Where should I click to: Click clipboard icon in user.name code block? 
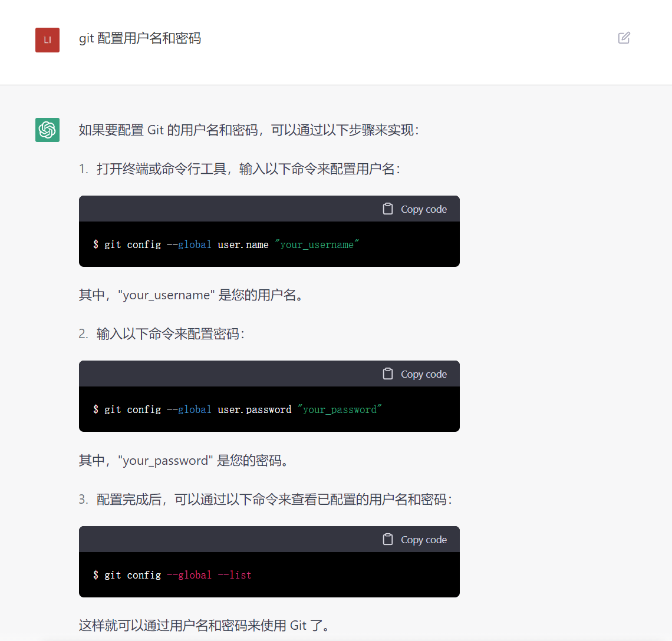[387, 209]
